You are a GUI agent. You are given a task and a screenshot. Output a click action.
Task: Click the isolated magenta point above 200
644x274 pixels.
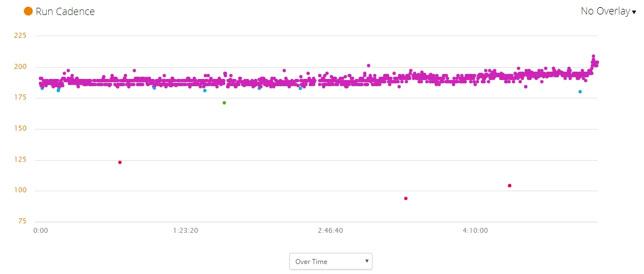pos(369,66)
